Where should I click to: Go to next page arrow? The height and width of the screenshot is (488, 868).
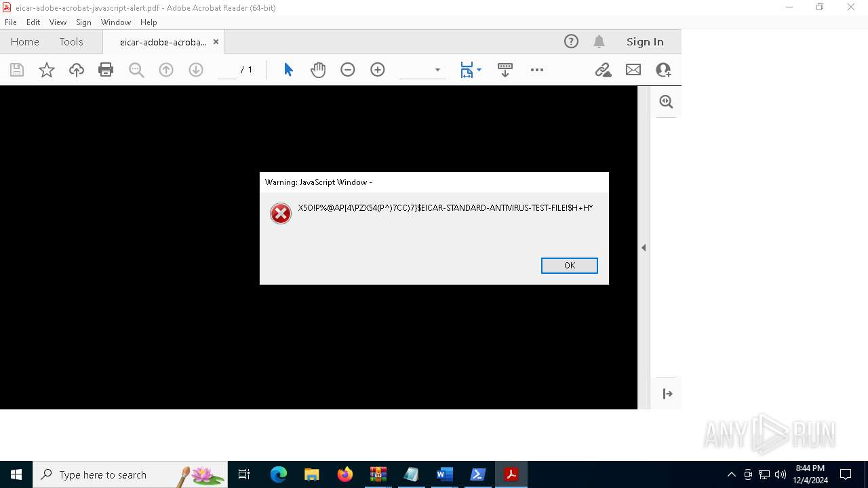pos(196,70)
